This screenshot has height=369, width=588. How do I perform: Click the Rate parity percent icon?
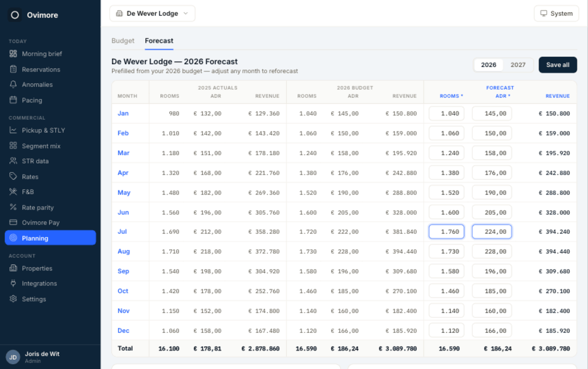[13, 207]
